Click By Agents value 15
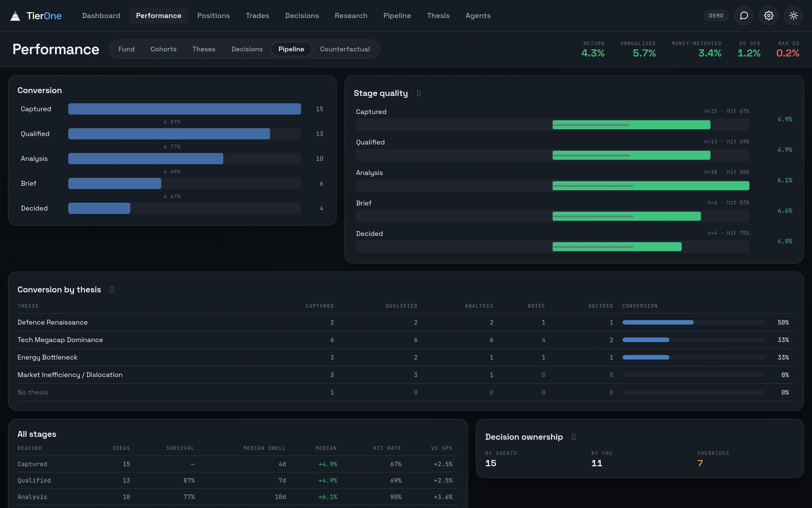The width and height of the screenshot is (812, 508). pyautogui.click(x=491, y=463)
